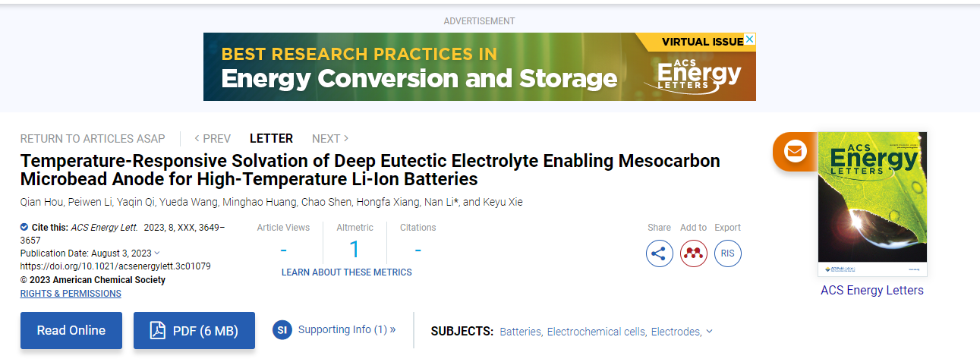Click the orange email alert envelope icon
Screen dimensions: 980x362
(x=794, y=151)
